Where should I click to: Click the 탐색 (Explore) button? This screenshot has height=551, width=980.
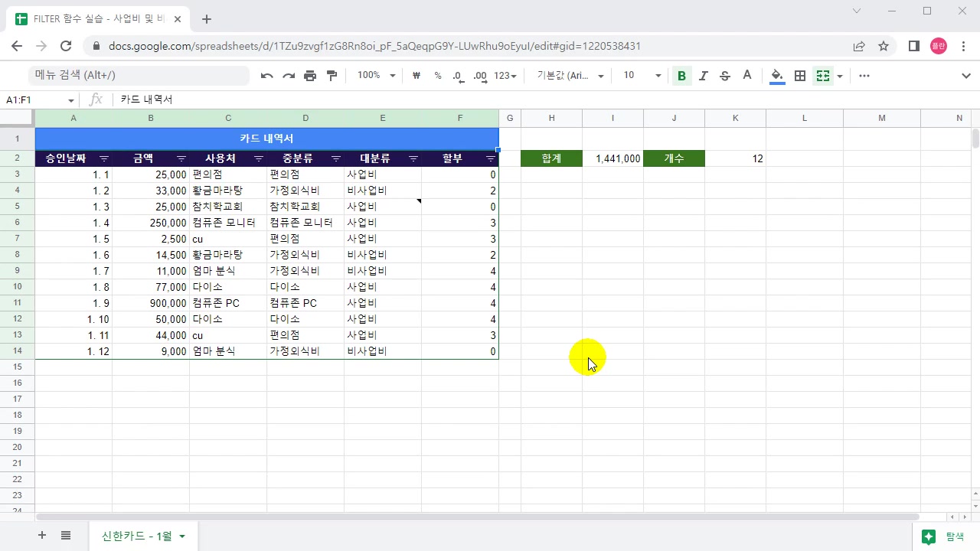click(945, 536)
